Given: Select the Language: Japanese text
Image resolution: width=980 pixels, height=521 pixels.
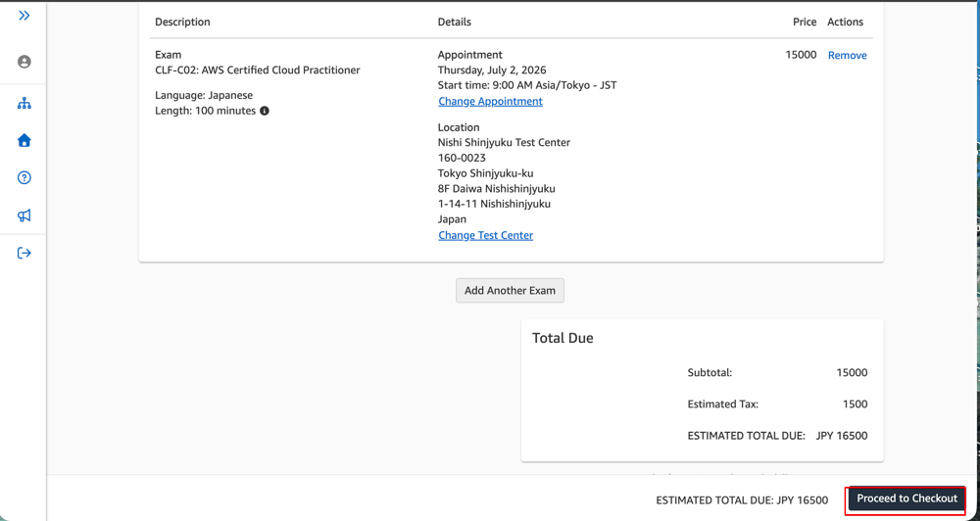Looking at the screenshot, I should tap(204, 96).
